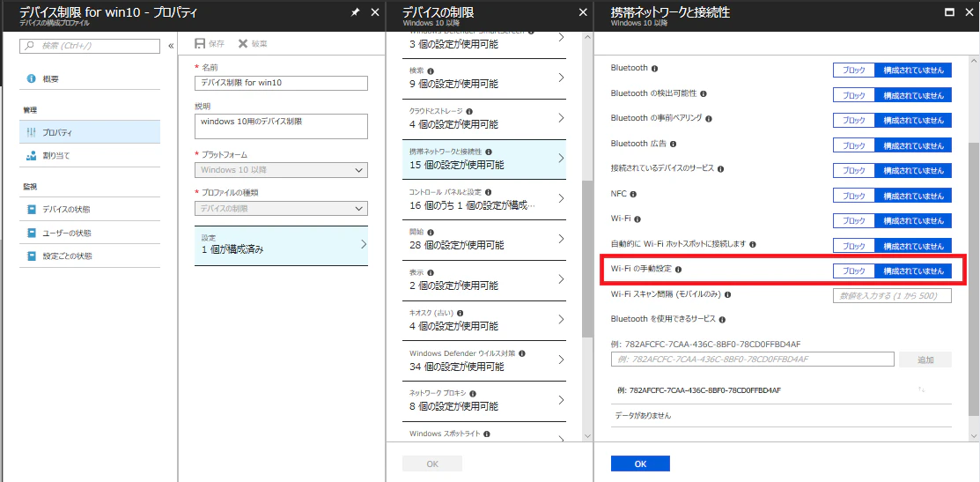Click OK in 携帯ネットワークと接続性 blade
The height and width of the screenshot is (482, 980).
coord(640,463)
